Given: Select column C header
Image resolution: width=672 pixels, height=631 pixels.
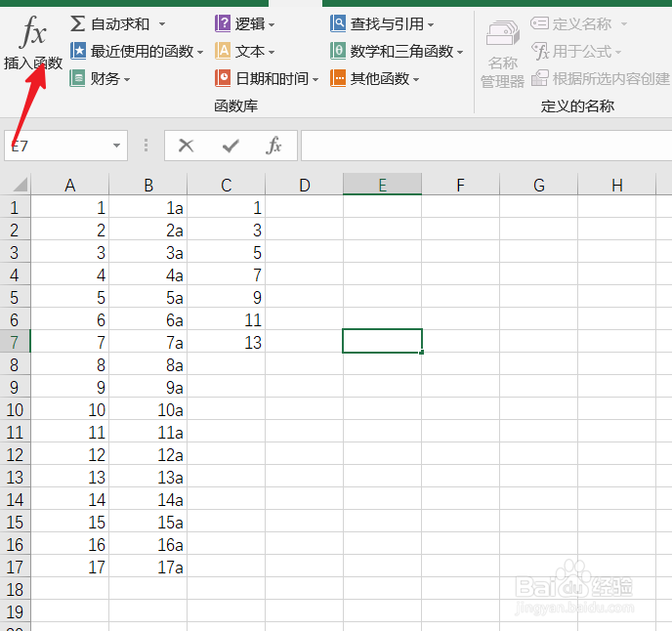Looking at the screenshot, I should click(227, 186).
